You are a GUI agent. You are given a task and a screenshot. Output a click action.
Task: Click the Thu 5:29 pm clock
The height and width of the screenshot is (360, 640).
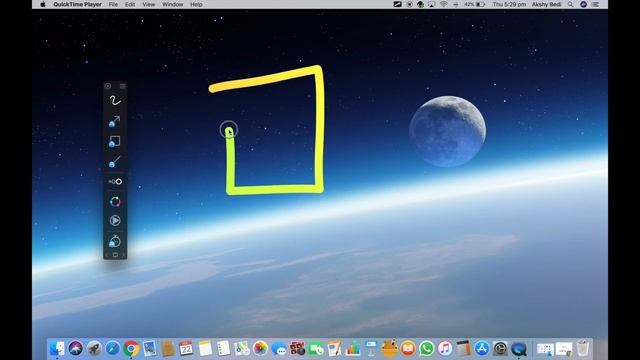pos(509,4)
